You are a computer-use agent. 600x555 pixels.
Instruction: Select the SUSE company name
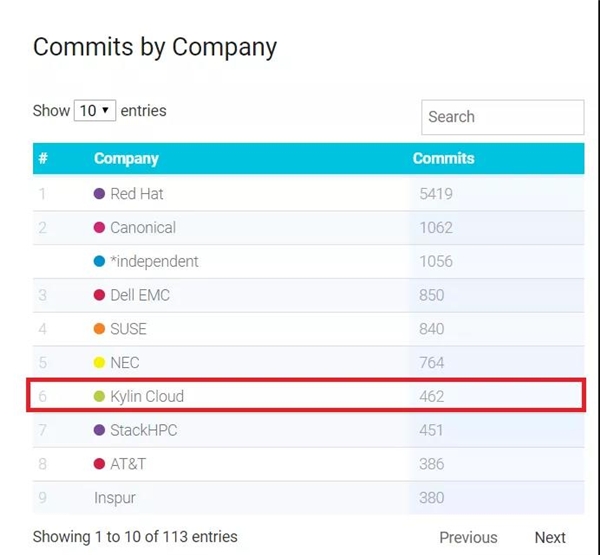(x=128, y=329)
